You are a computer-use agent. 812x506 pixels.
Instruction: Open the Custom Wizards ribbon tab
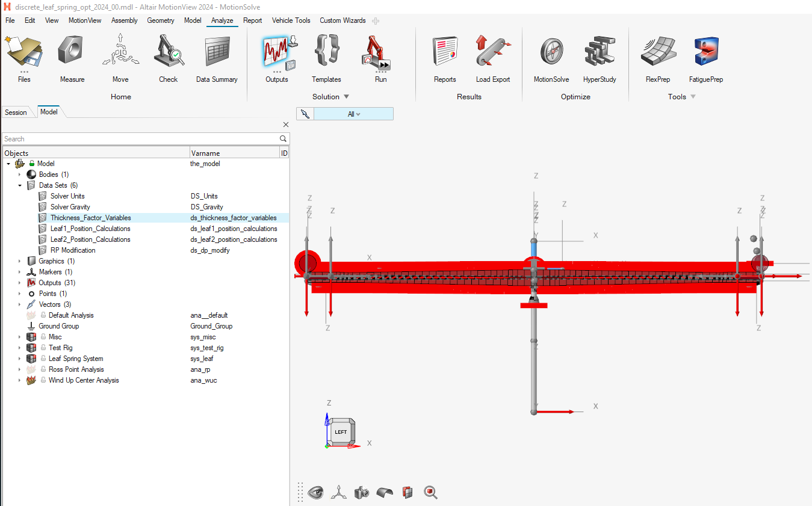click(x=342, y=20)
